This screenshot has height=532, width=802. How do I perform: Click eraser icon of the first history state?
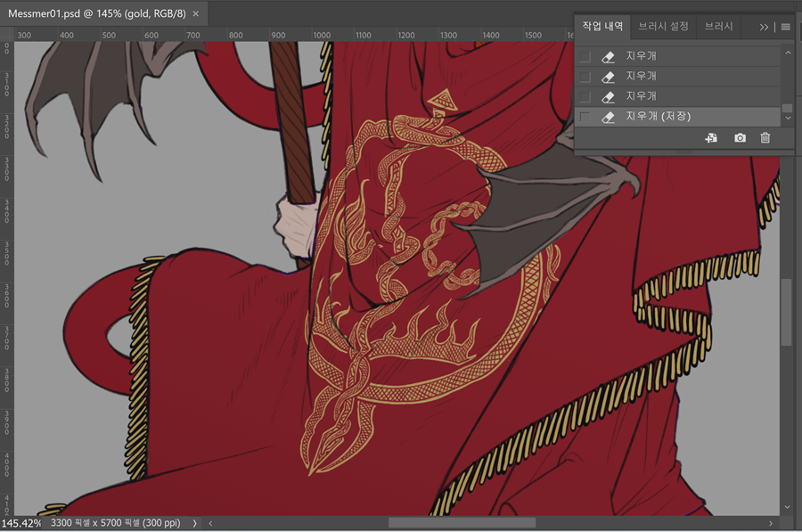coord(609,56)
